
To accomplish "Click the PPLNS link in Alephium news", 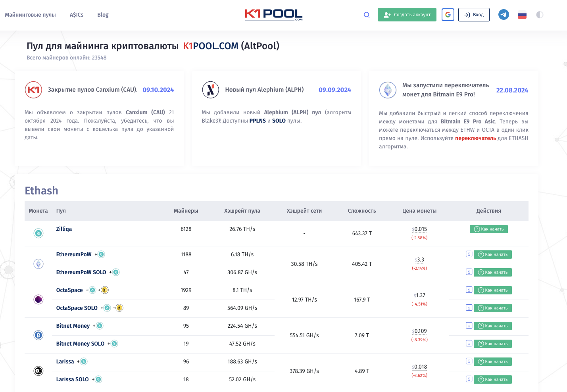I will tap(258, 121).
